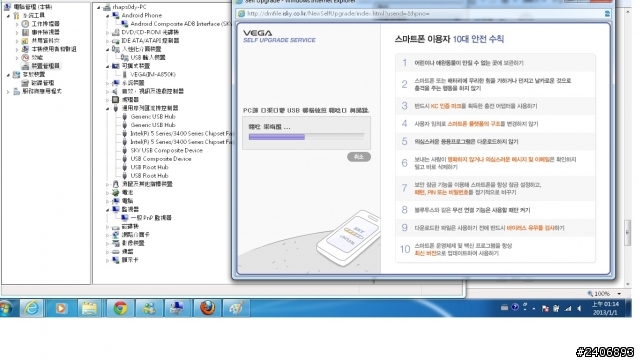Click the taskbar clock showing 01:14
640x360 pixels.
coord(605,308)
